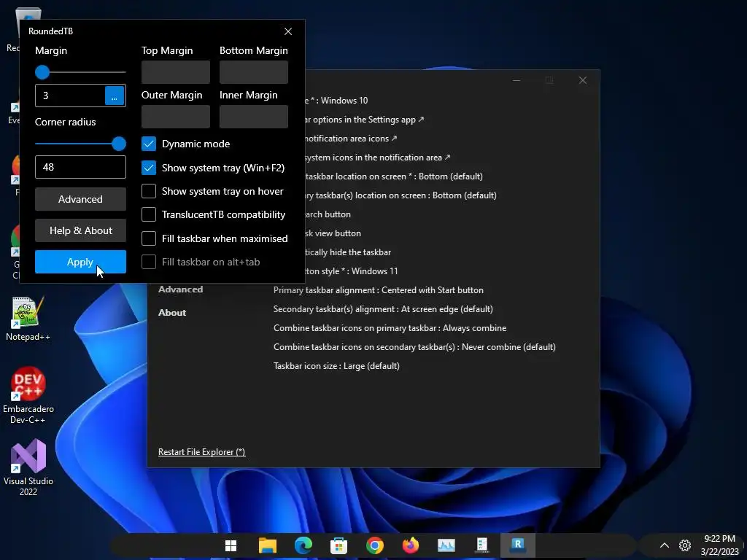The image size is (747, 560).
Task: Enable TranslucentTB compatibility checkbox
Action: point(149,214)
